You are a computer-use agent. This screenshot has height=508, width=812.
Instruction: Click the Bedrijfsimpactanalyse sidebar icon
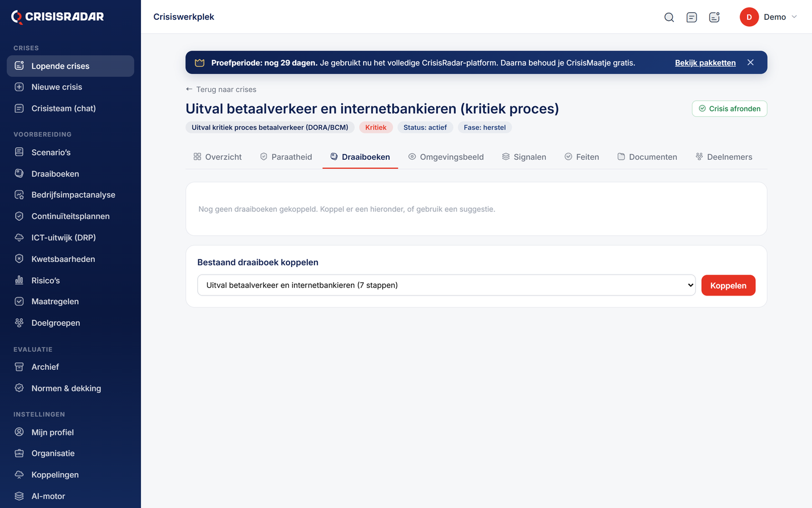(19, 195)
